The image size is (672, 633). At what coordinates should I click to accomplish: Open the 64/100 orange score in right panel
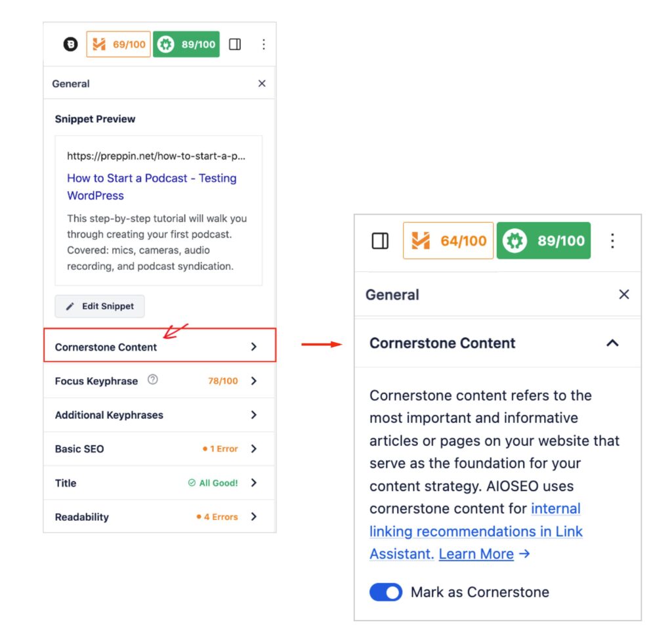tap(448, 240)
